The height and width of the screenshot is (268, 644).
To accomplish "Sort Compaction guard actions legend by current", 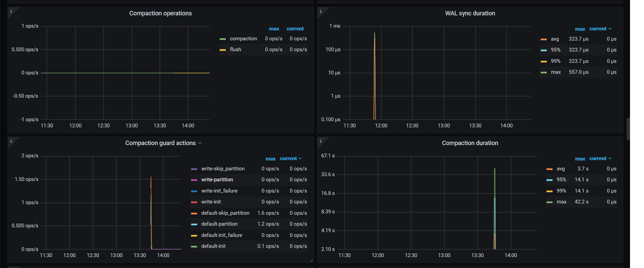I will [288, 159].
